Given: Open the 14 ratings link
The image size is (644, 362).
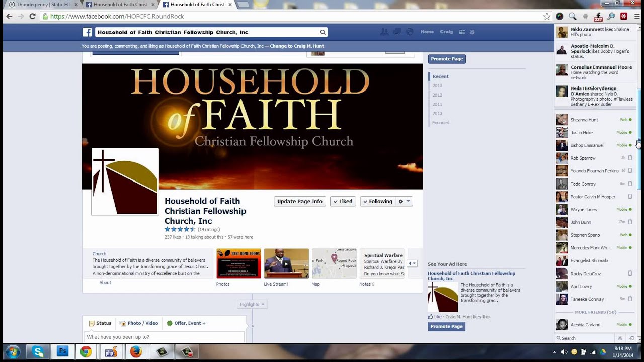Looking at the screenshot, I should 209,230.
